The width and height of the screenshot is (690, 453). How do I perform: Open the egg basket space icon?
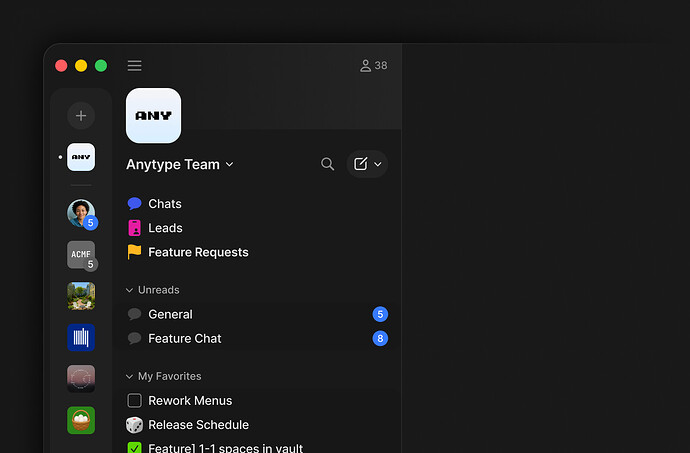[x=81, y=420]
